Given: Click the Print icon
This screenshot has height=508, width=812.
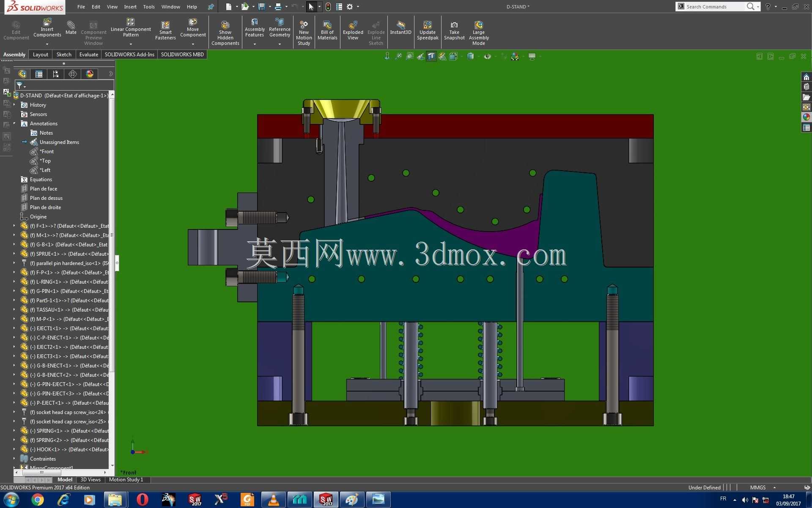Looking at the screenshot, I should [x=278, y=7].
